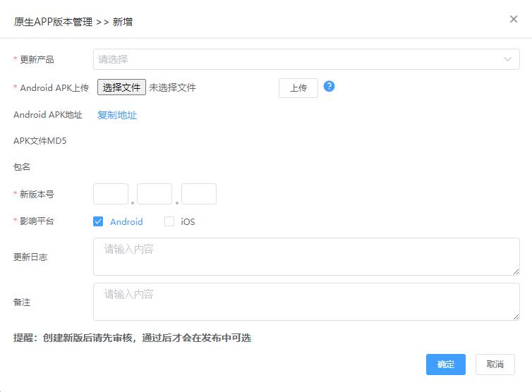
Task: Click the 确定 confirm button
Action: (x=445, y=365)
